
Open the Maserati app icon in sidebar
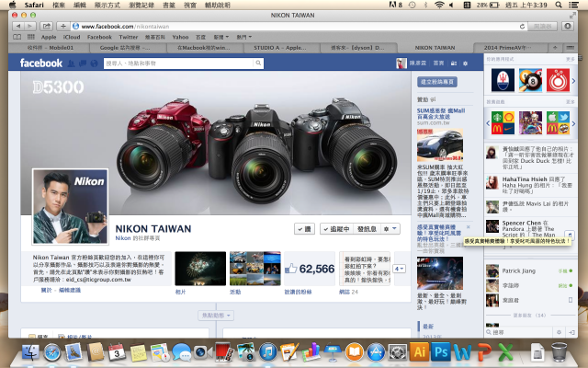pyautogui.click(x=503, y=80)
